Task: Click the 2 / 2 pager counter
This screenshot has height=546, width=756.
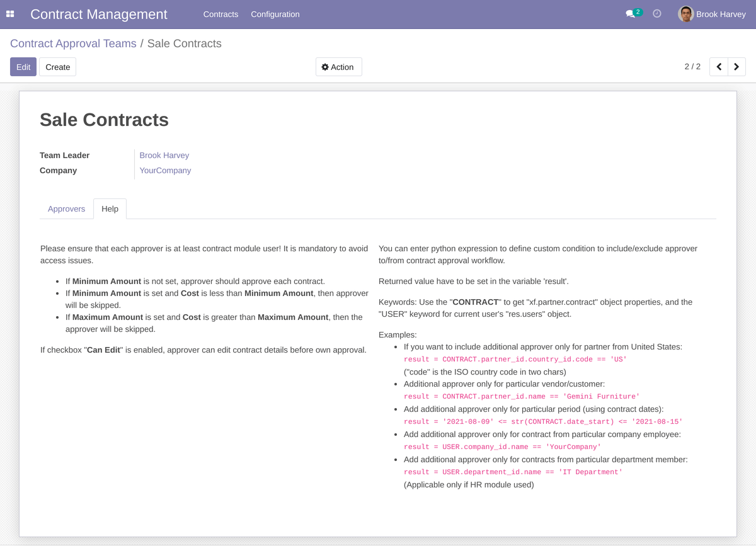Action: click(692, 67)
